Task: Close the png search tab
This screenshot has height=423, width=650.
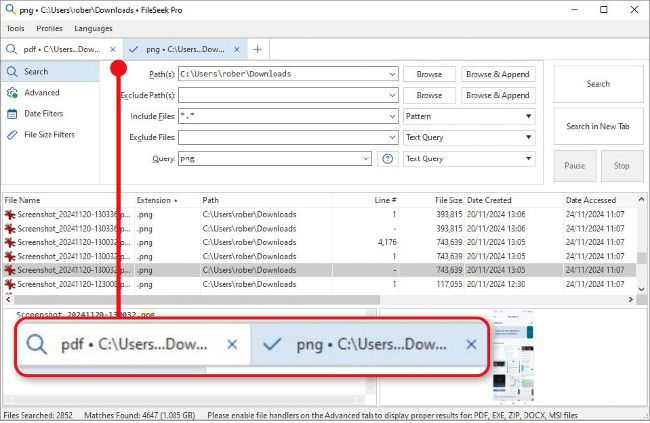Action: point(238,49)
